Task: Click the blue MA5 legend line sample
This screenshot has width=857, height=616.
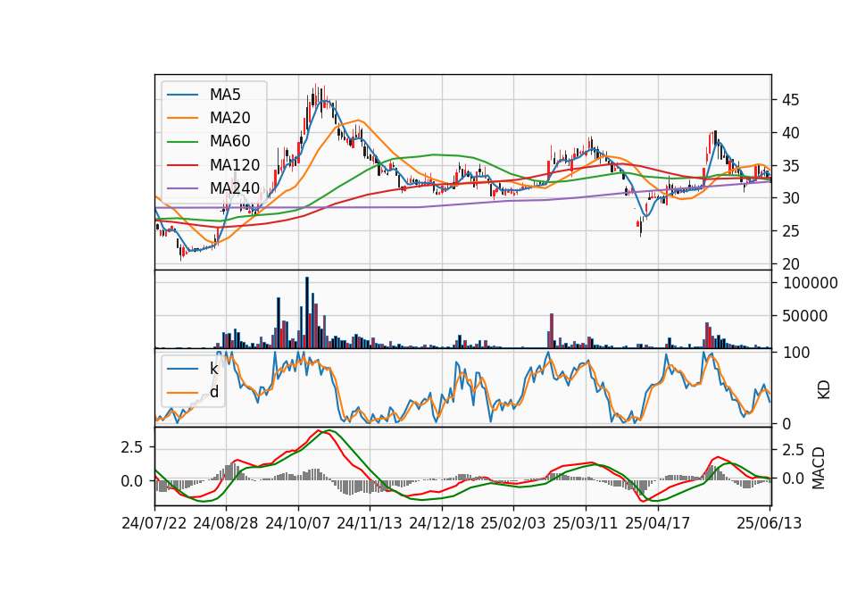Action: (182, 95)
